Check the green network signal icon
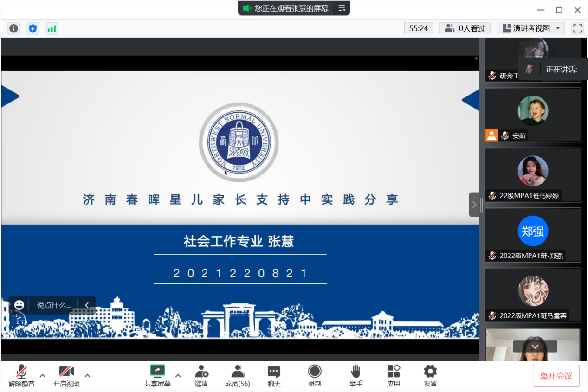This screenshot has height=392, width=588. point(52,28)
